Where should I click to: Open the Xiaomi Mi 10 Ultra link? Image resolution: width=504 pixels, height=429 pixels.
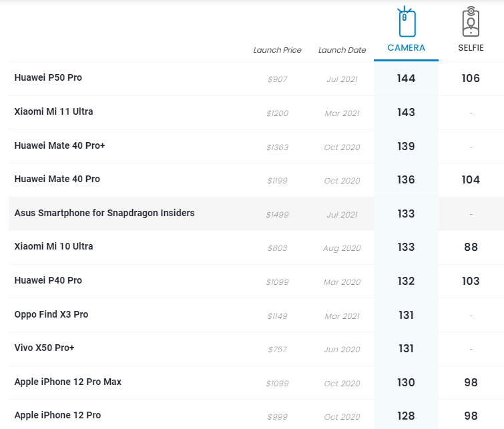coord(53,247)
